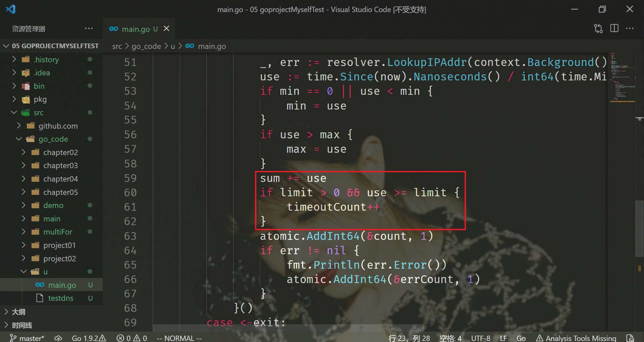Open the multiFor folder
This screenshot has height=342, width=644.
click(51, 232)
